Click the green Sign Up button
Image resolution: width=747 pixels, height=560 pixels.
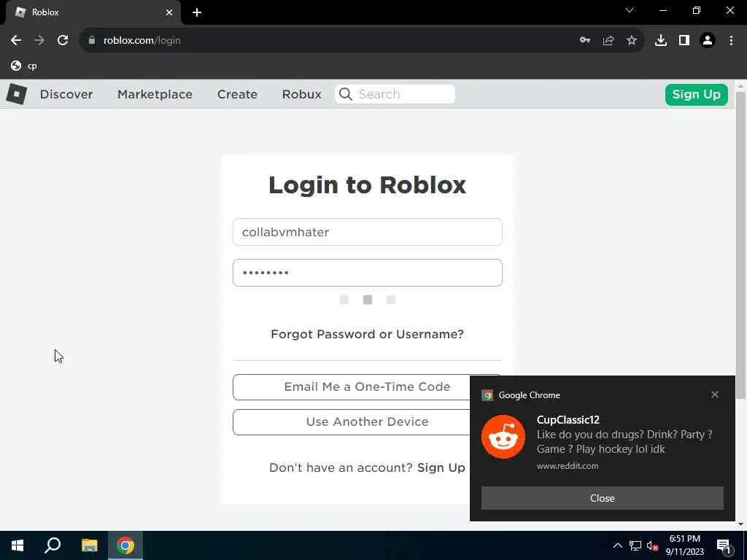(697, 94)
